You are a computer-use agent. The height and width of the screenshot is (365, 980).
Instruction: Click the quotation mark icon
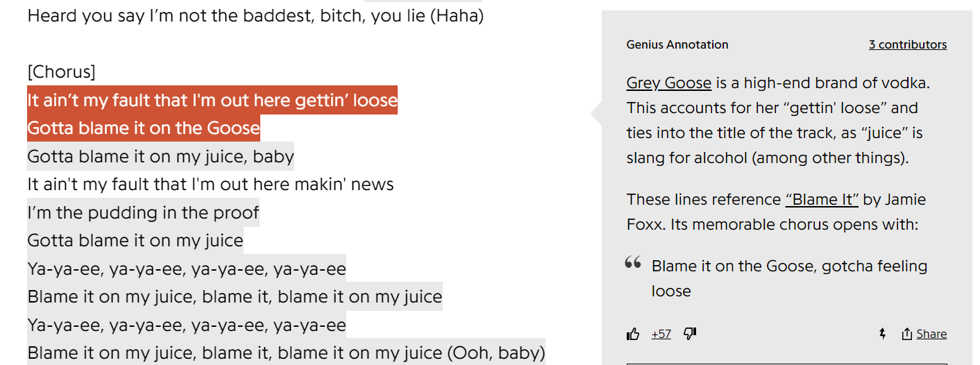[x=633, y=262]
